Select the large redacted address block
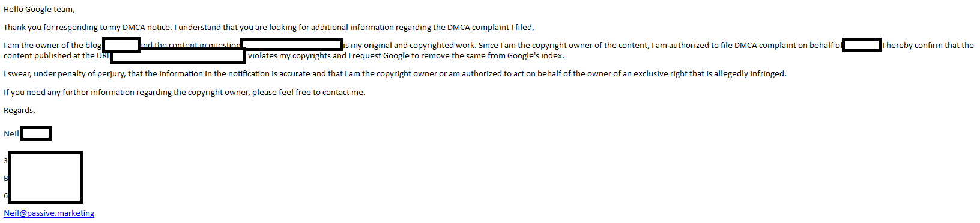Viewport: 980px width, 223px height. click(x=45, y=177)
